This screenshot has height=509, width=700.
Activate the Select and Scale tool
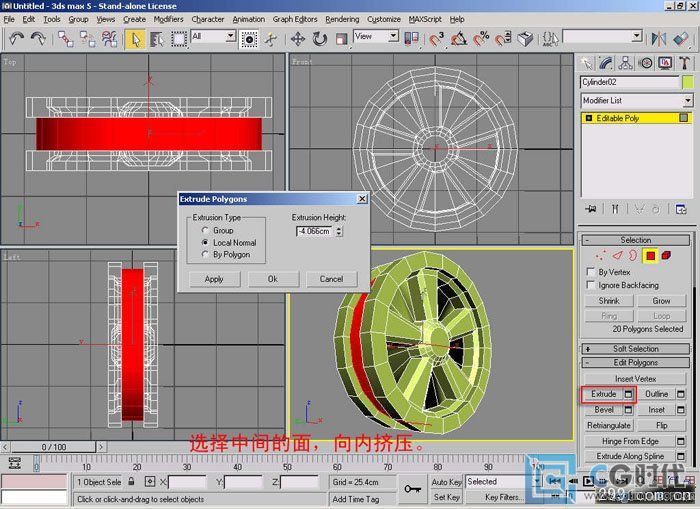342,39
